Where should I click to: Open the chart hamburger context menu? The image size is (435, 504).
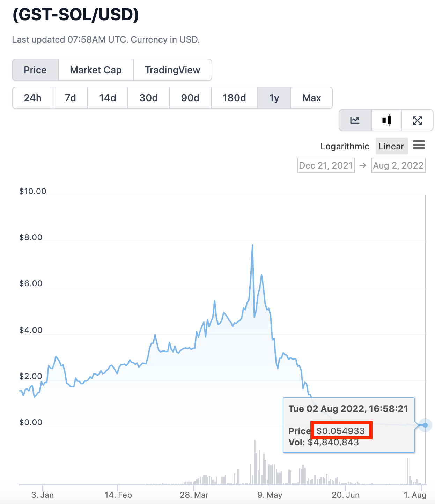point(419,145)
